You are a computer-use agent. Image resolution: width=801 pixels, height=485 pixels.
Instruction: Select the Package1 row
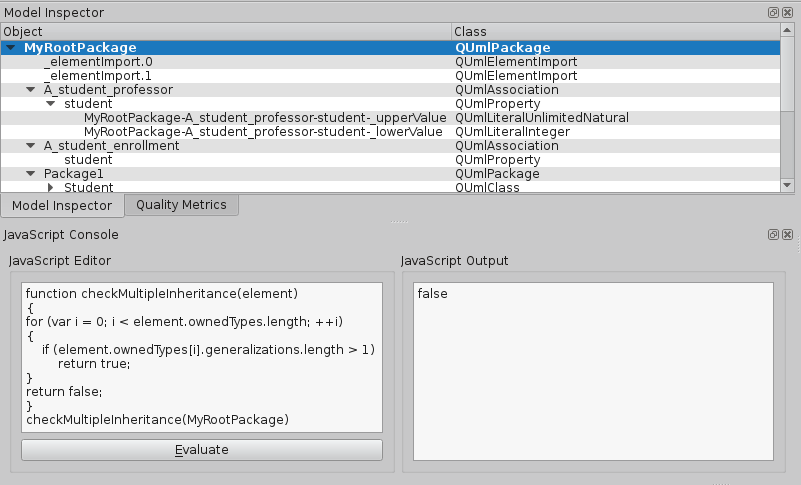(390, 174)
